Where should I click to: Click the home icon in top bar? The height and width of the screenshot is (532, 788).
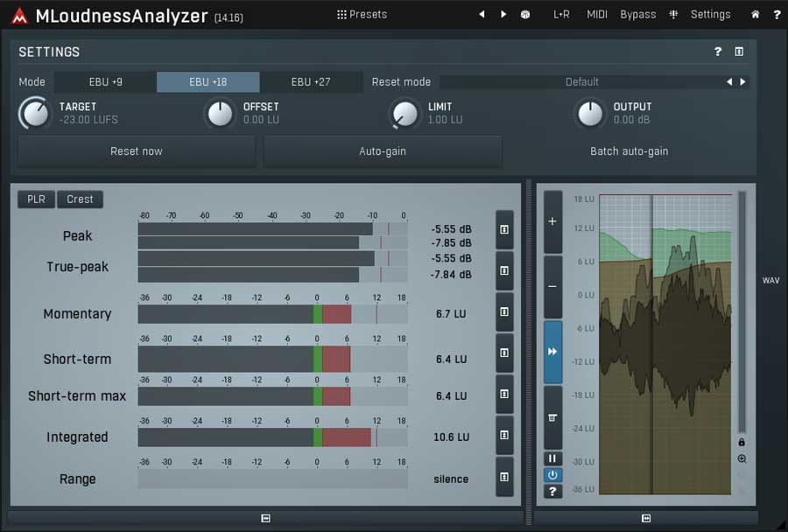click(x=756, y=15)
